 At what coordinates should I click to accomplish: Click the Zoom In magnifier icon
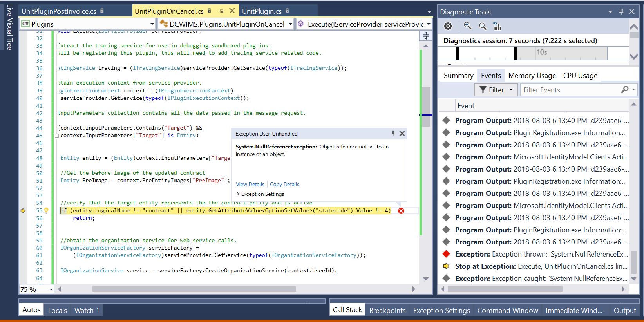tap(468, 26)
